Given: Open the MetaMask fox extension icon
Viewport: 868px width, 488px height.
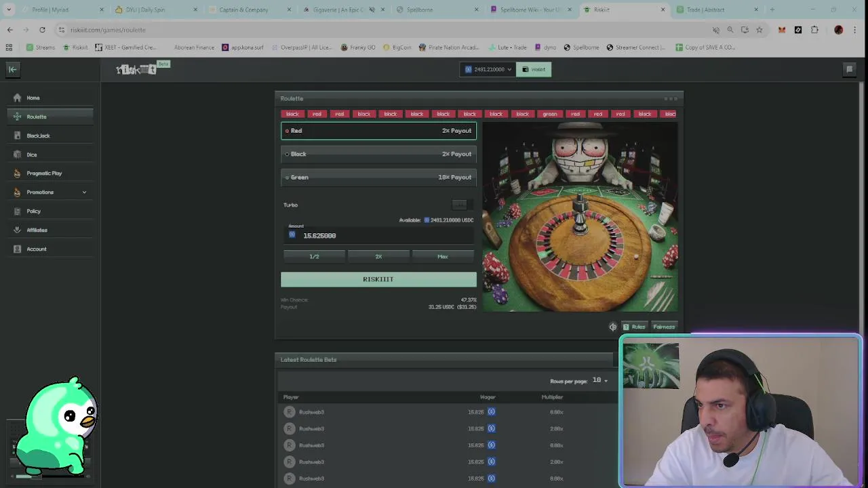Looking at the screenshot, I should (782, 30).
